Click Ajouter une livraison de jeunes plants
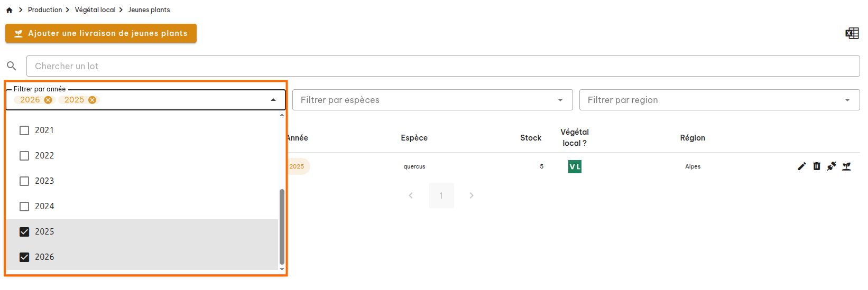The height and width of the screenshot is (290, 868). tap(101, 33)
